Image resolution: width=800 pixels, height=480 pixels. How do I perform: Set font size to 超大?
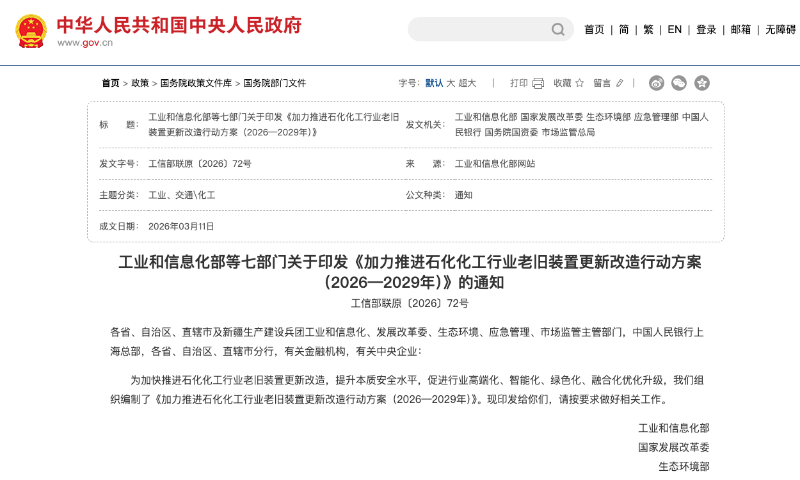467,83
